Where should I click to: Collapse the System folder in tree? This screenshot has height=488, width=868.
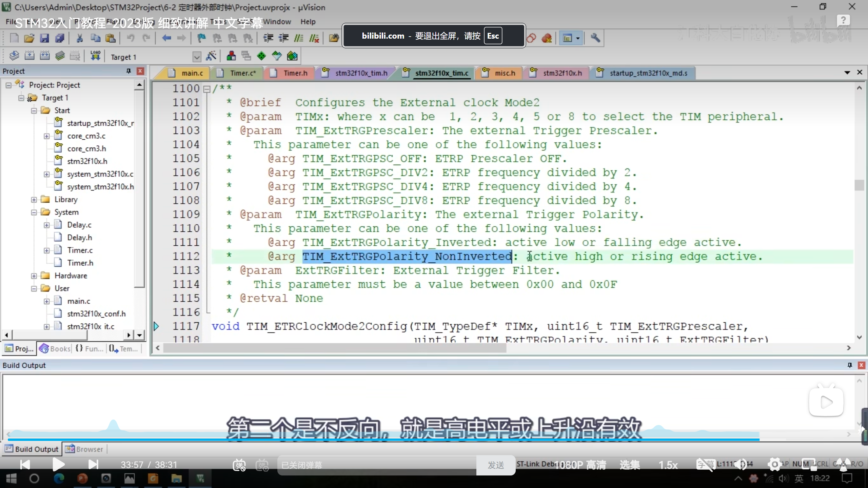click(34, 212)
